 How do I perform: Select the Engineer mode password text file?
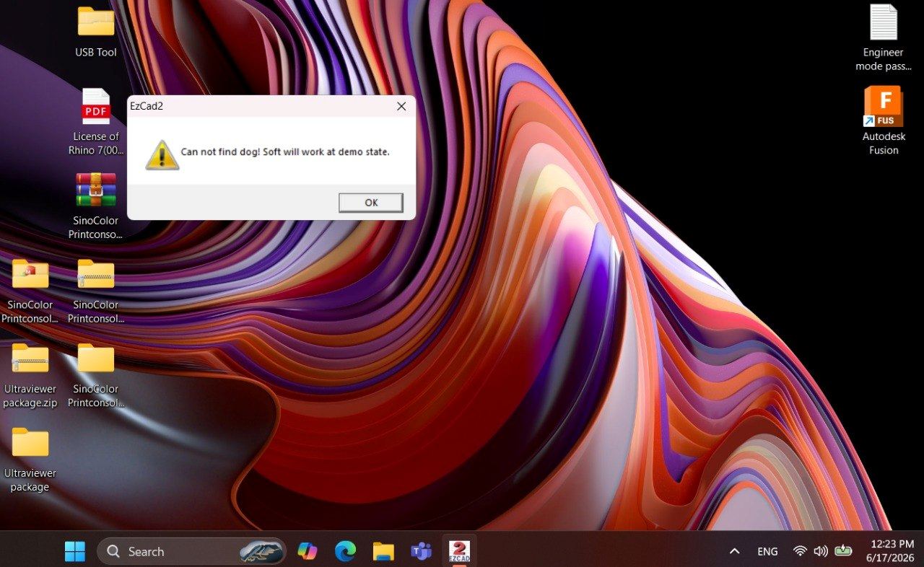[883, 38]
